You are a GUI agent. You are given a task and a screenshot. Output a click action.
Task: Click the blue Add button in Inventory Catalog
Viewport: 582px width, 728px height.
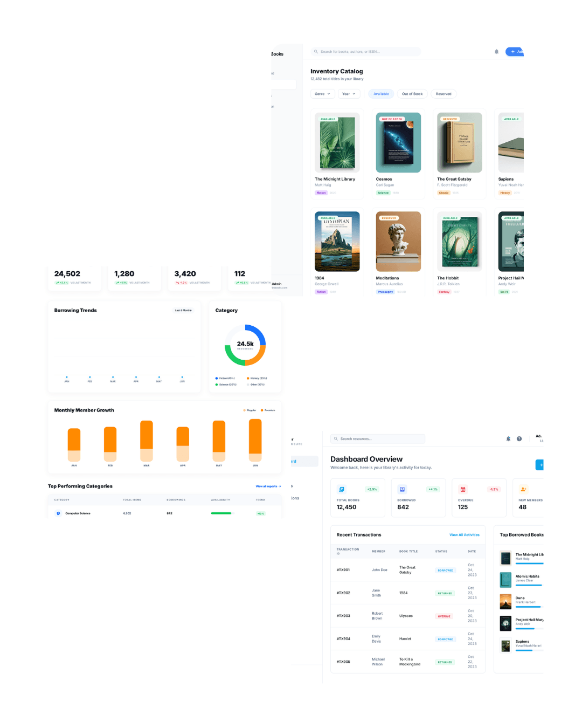point(515,52)
